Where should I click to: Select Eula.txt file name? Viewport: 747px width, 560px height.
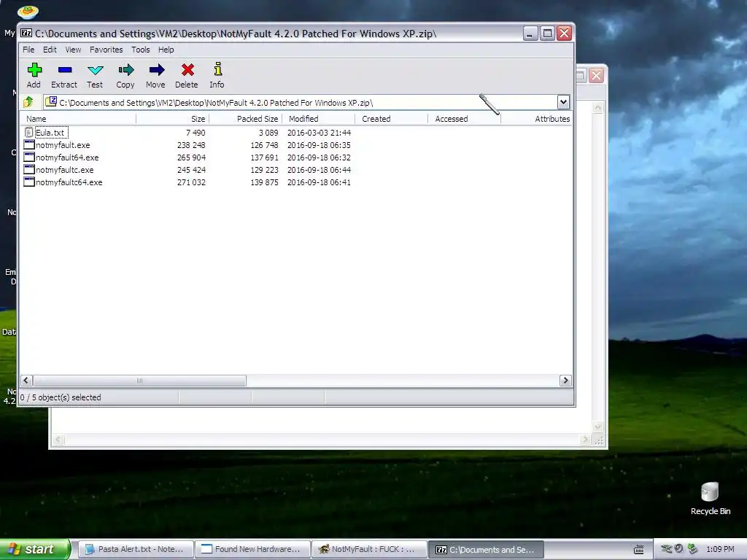(x=50, y=133)
